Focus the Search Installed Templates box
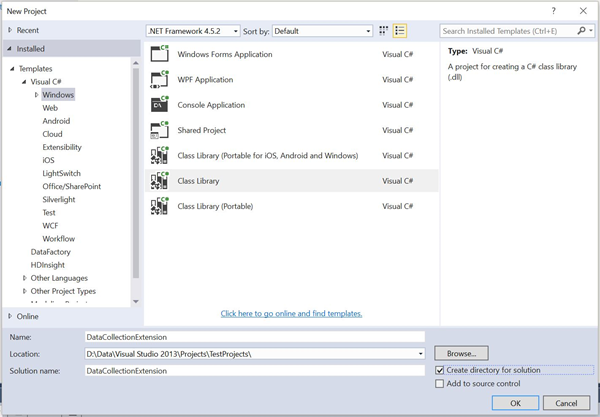Image resolution: width=600 pixels, height=417 pixels. click(508, 31)
